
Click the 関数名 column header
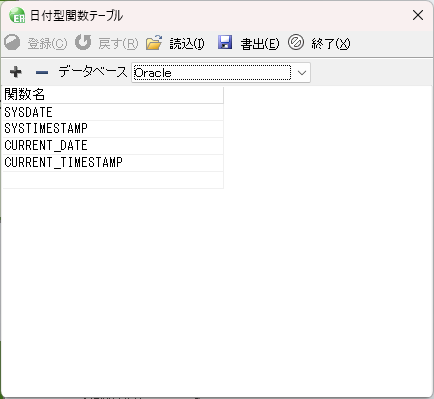click(x=113, y=95)
